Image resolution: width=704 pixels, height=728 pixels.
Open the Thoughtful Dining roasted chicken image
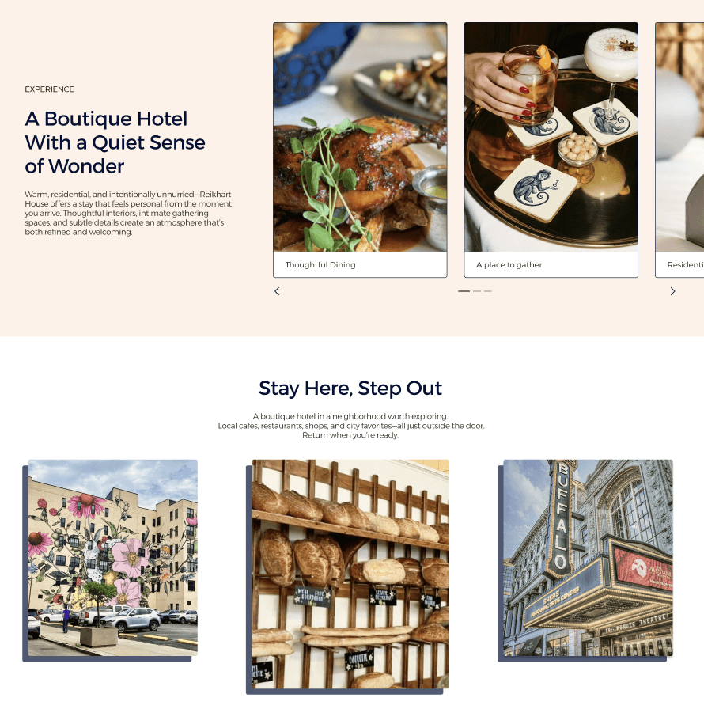pos(360,137)
